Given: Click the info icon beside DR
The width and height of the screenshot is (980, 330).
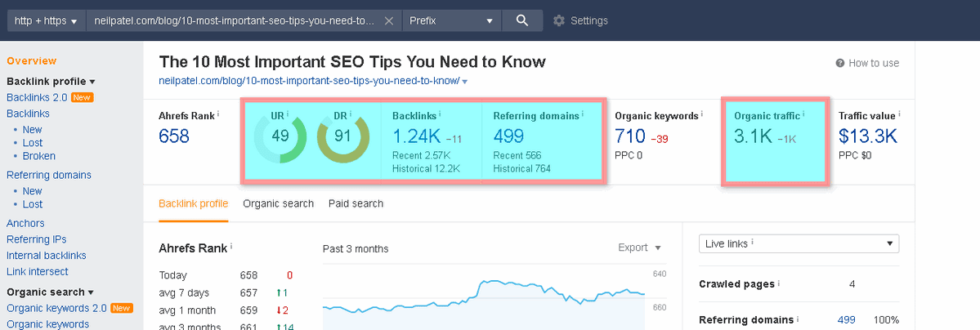Looking at the screenshot, I should pos(351,115).
